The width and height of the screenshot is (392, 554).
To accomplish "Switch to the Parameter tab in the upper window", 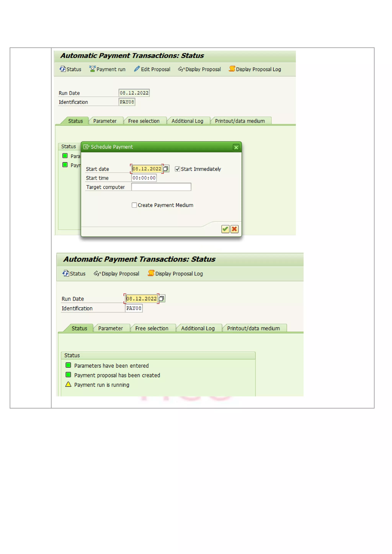I will 105,121.
